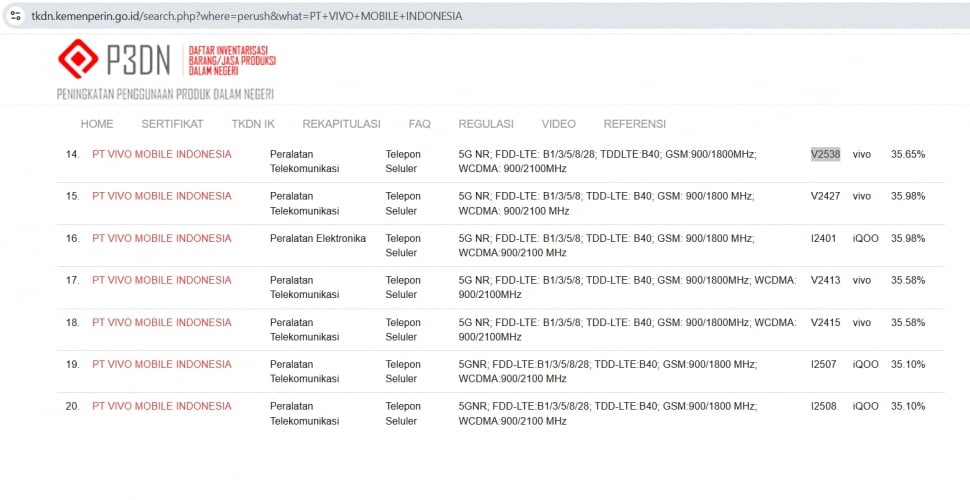Open the REFERENSI menu item

point(634,124)
